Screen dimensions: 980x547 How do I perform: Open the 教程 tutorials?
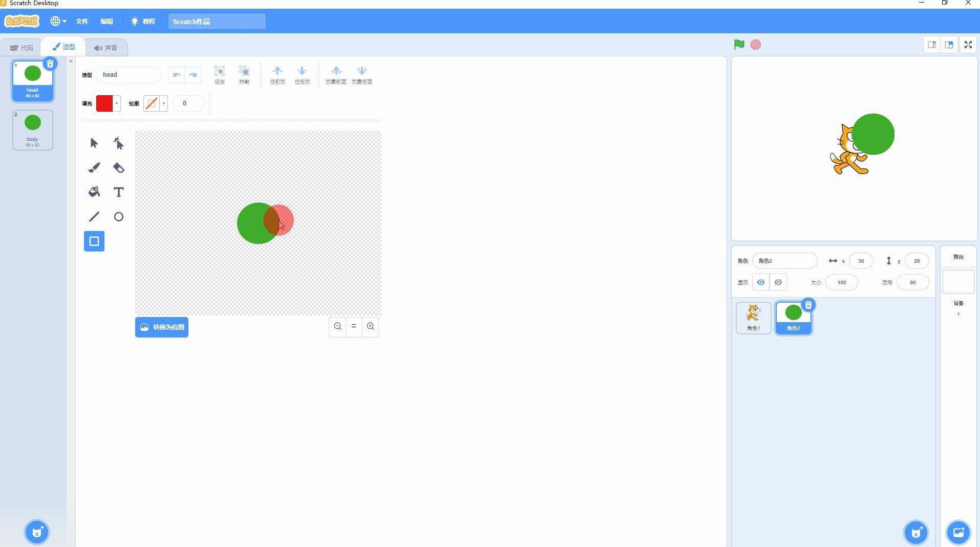(x=143, y=21)
